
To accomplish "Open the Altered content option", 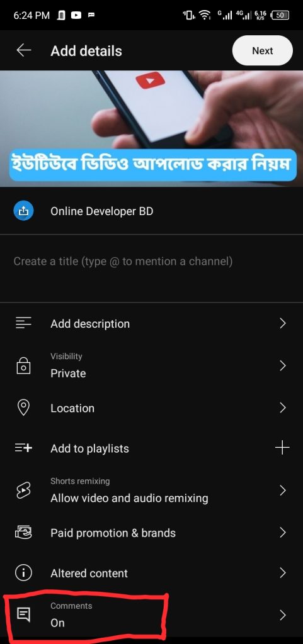I will pyautogui.click(x=151, y=574).
